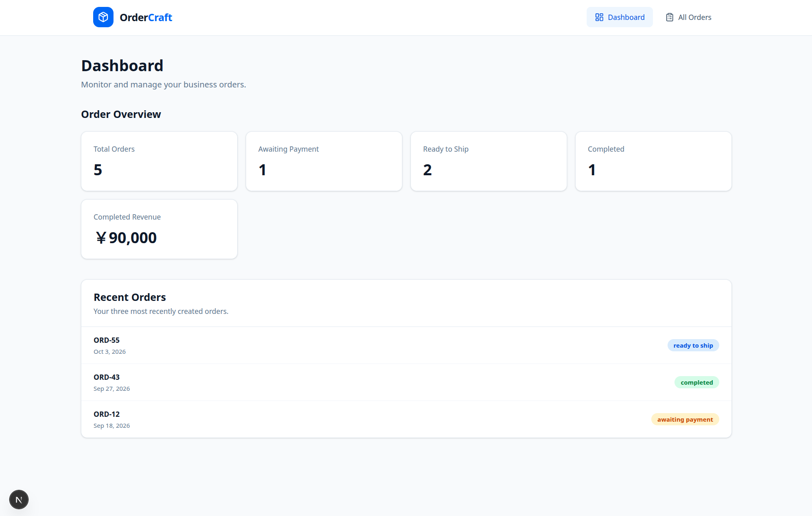Click the Order Overview heading

point(121,114)
